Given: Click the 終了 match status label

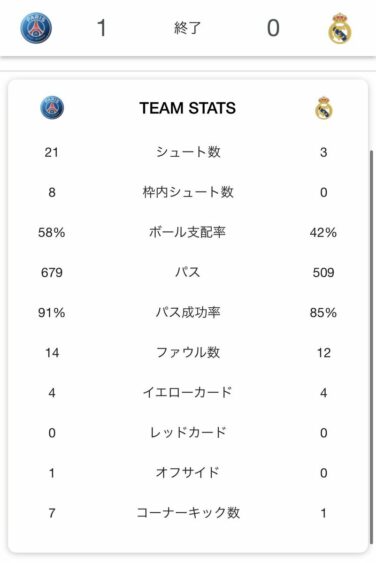Looking at the screenshot, I should [187, 28].
